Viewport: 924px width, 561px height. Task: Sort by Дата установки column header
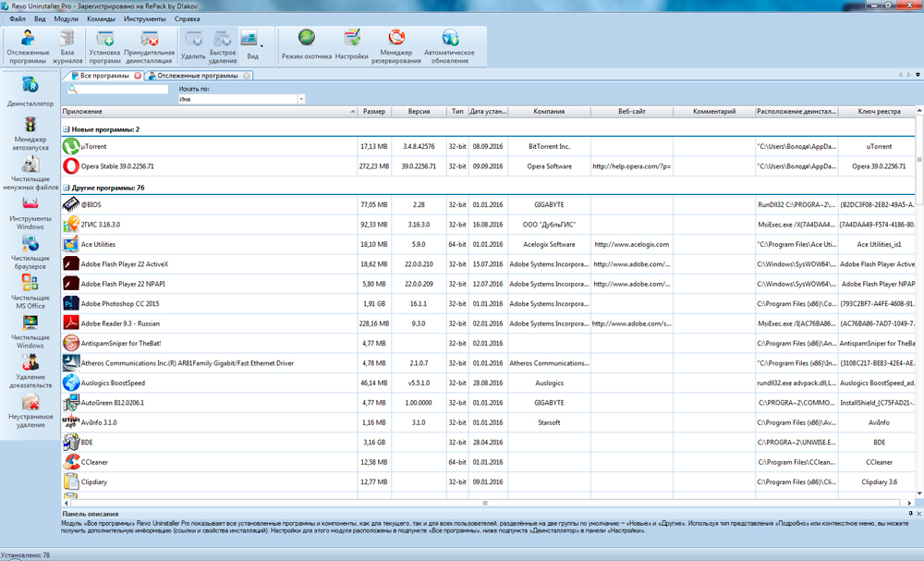[x=488, y=112]
